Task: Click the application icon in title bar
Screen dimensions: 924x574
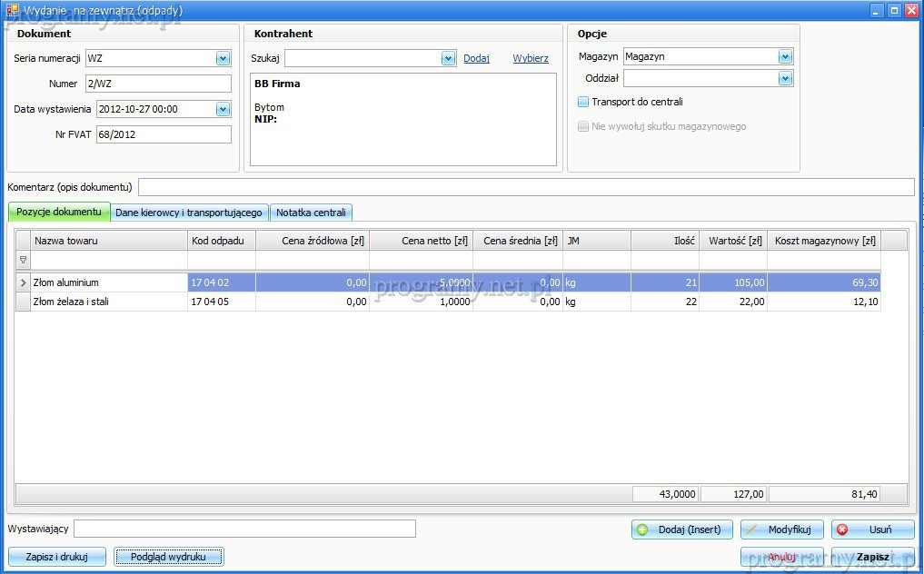Action: click(x=12, y=10)
